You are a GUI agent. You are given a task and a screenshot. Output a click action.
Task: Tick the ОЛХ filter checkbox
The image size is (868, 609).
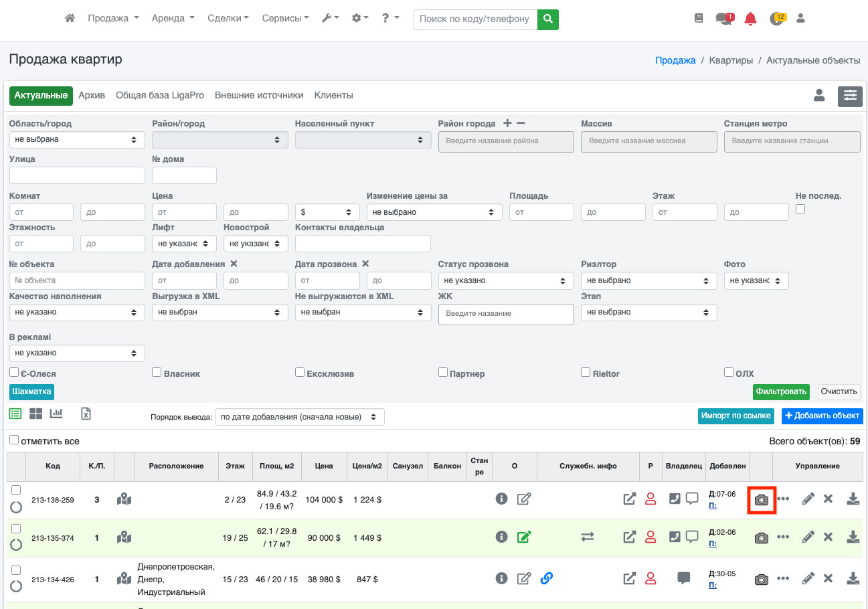729,372
